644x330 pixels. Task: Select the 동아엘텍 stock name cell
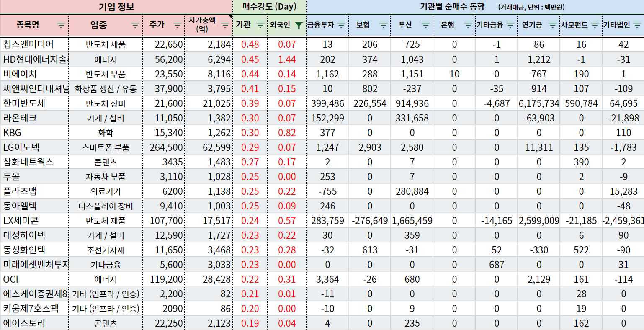coord(34,206)
